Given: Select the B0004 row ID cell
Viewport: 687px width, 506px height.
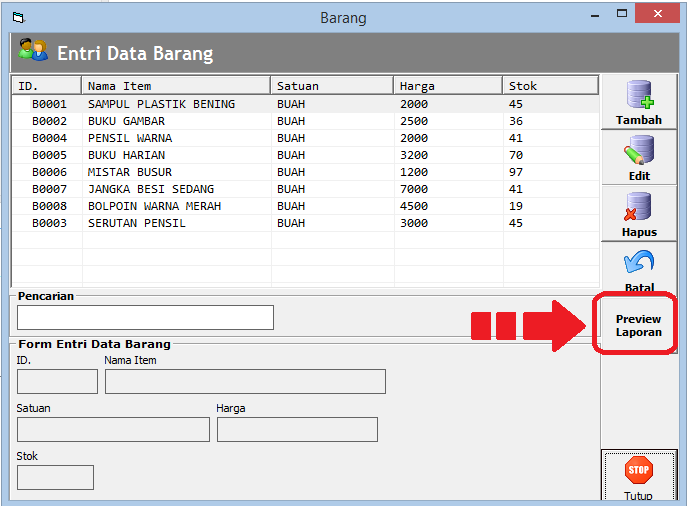Looking at the screenshot, I should point(50,138).
